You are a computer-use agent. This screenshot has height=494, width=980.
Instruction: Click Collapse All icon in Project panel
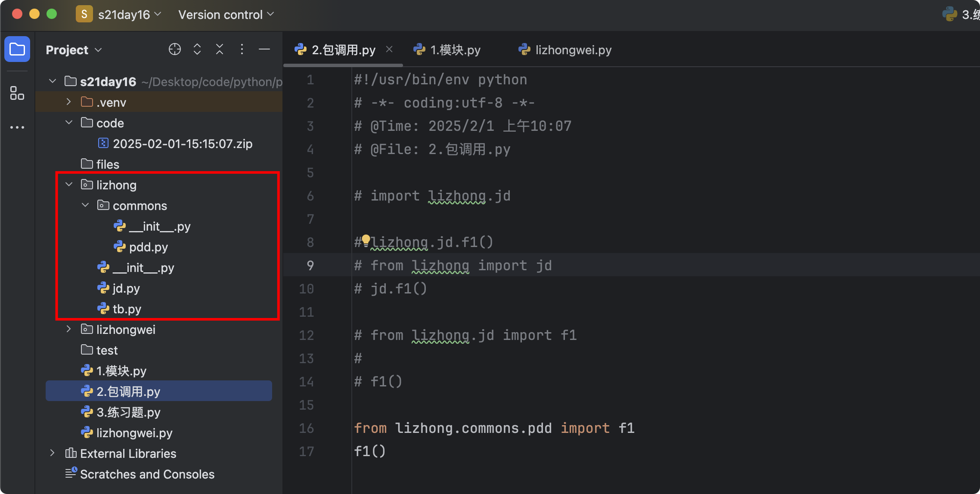220,49
